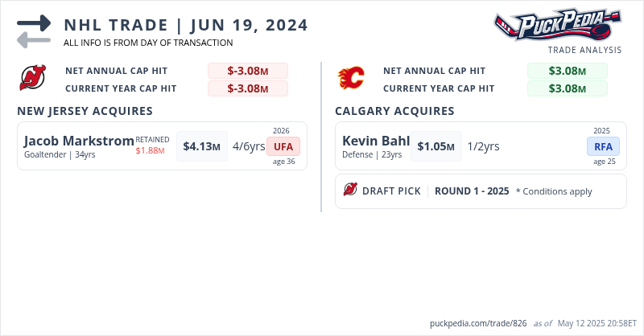Screen dimensions: 644x336
Task: Click the small Devils draft pick logo
Action: [350, 191]
